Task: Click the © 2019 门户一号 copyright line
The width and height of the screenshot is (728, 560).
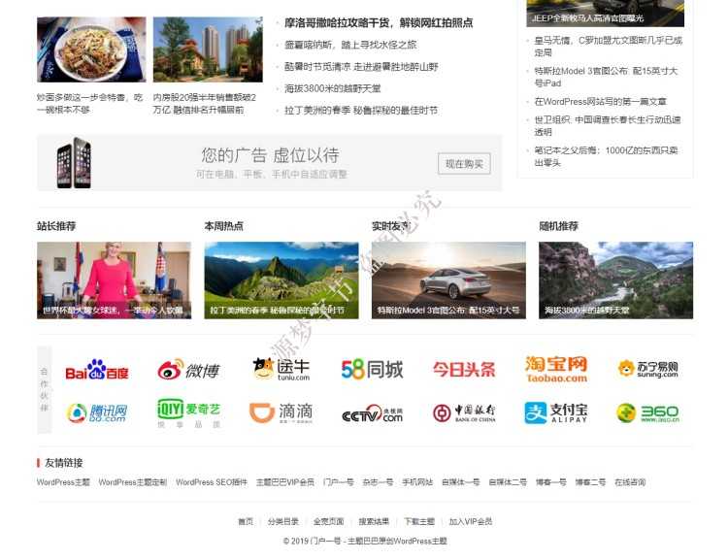Action: coord(365,541)
